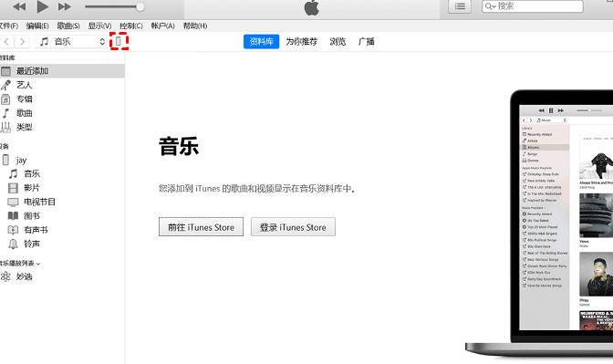Adjust the volume slider knob
The image size is (613, 364).
(x=140, y=6)
